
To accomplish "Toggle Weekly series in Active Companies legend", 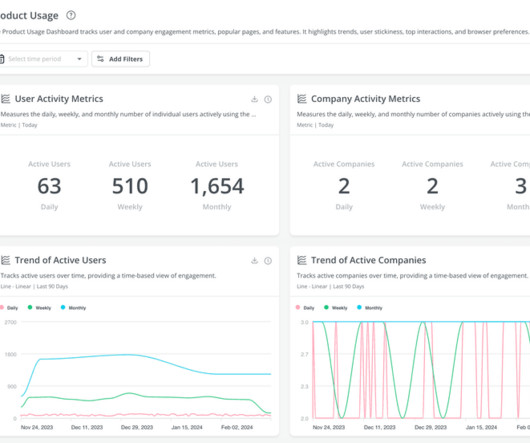I will click(x=336, y=307).
